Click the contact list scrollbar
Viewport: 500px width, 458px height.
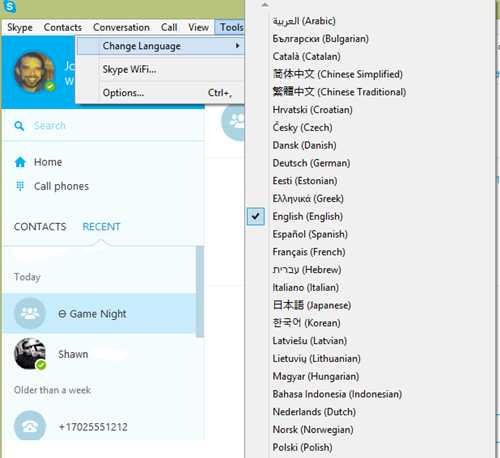pyautogui.click(x=200, y=292)
